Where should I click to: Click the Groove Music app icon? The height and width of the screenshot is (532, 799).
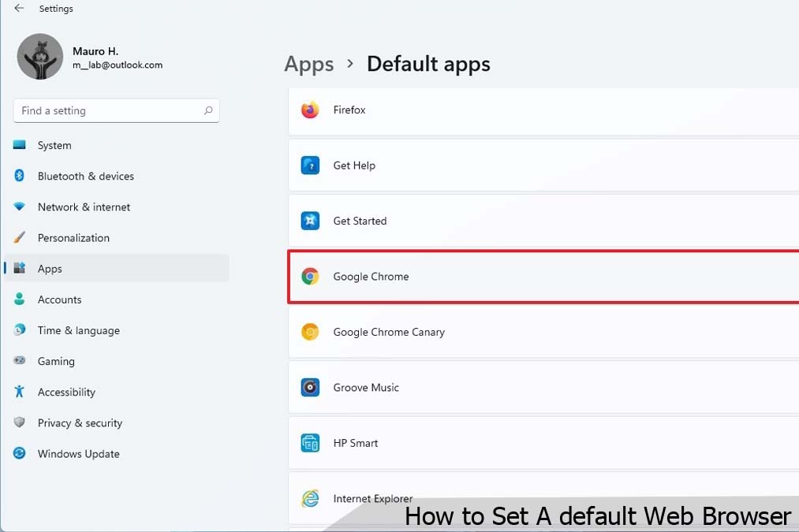tap(310, 388)
